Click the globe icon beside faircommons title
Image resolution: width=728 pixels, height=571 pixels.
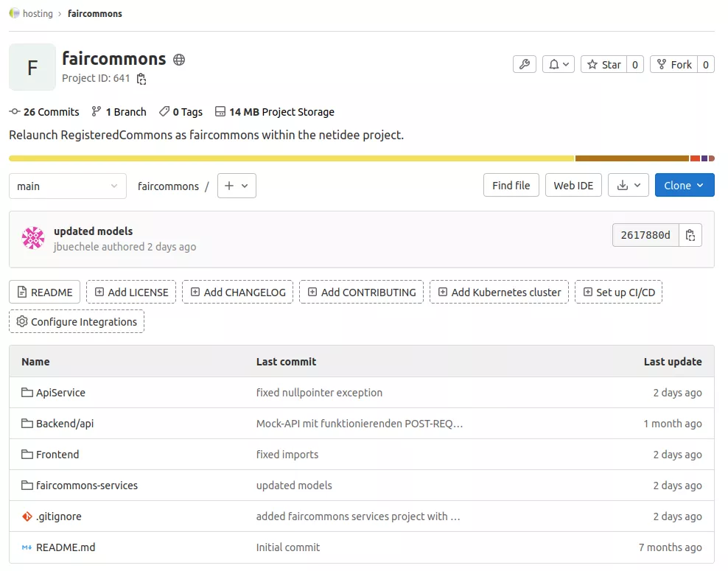click(x=178, y=60)
